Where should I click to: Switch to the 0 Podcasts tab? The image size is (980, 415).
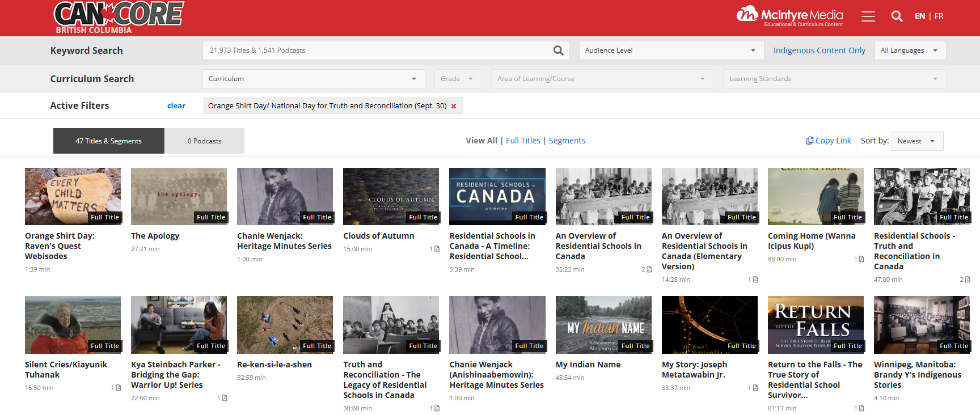pyautogui.click(x=204, y=141)
